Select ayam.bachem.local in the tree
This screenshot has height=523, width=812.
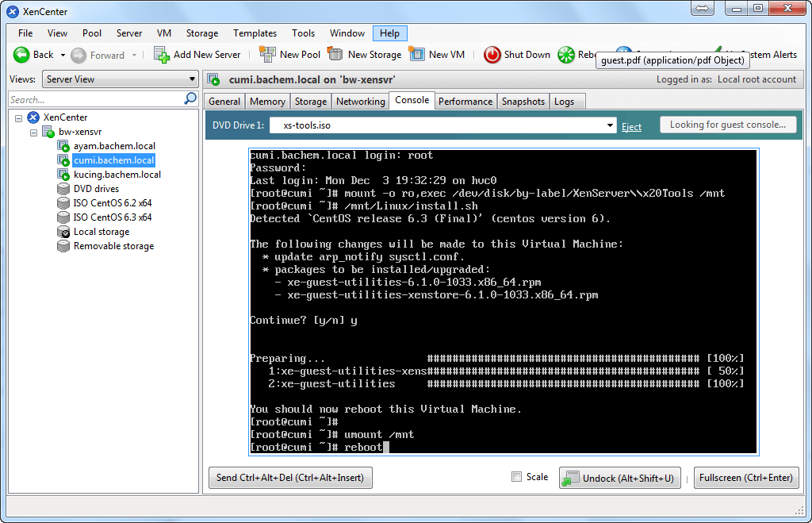pos(114,146)
